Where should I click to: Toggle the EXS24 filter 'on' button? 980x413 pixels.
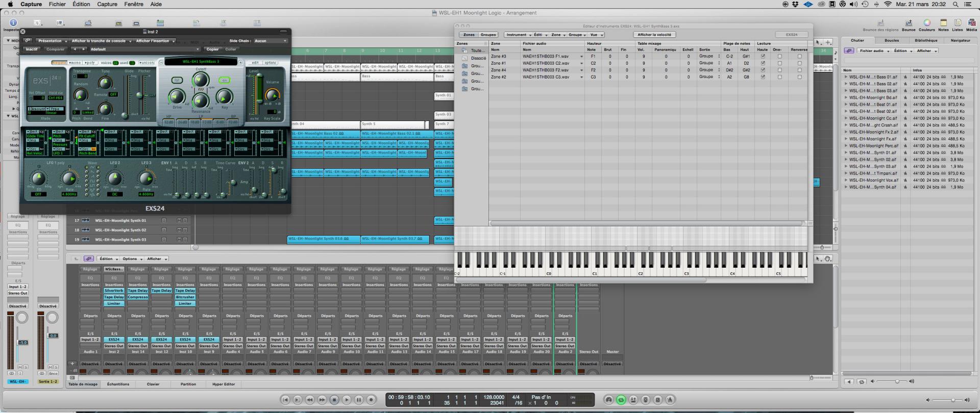[224, 80]
